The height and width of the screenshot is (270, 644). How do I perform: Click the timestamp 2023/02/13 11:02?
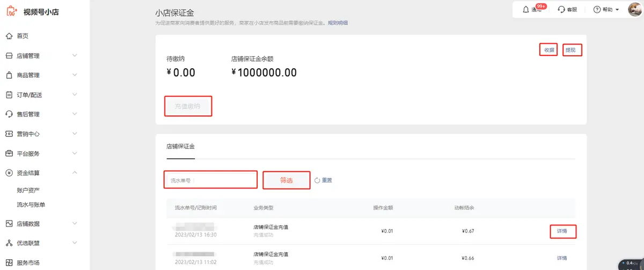(x=196, y=262)
